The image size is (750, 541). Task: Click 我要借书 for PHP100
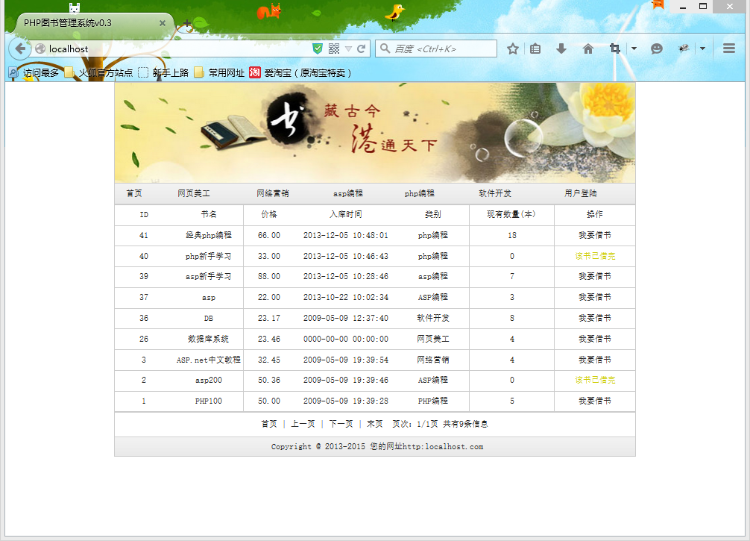595,401
